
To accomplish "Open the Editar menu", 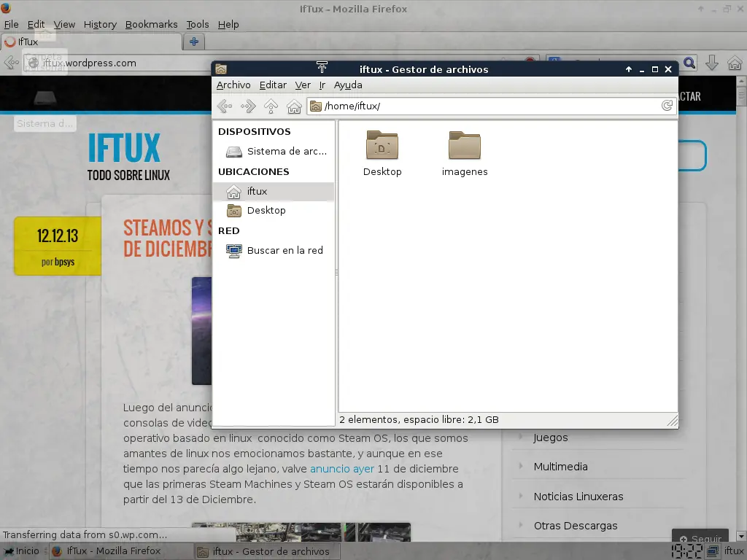I will pyautogui.click(x=273, y=85).
